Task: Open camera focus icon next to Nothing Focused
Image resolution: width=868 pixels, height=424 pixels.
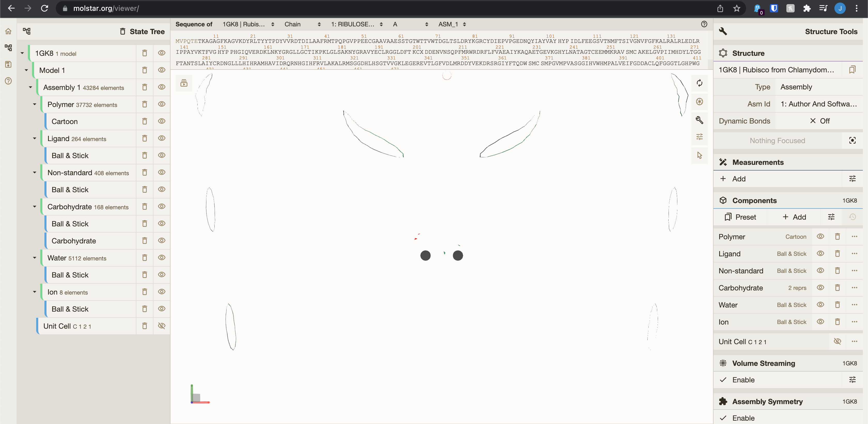Action: 853,140
